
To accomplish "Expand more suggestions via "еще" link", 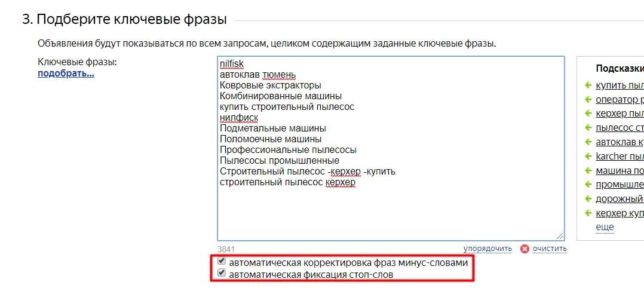I will 605,227.
